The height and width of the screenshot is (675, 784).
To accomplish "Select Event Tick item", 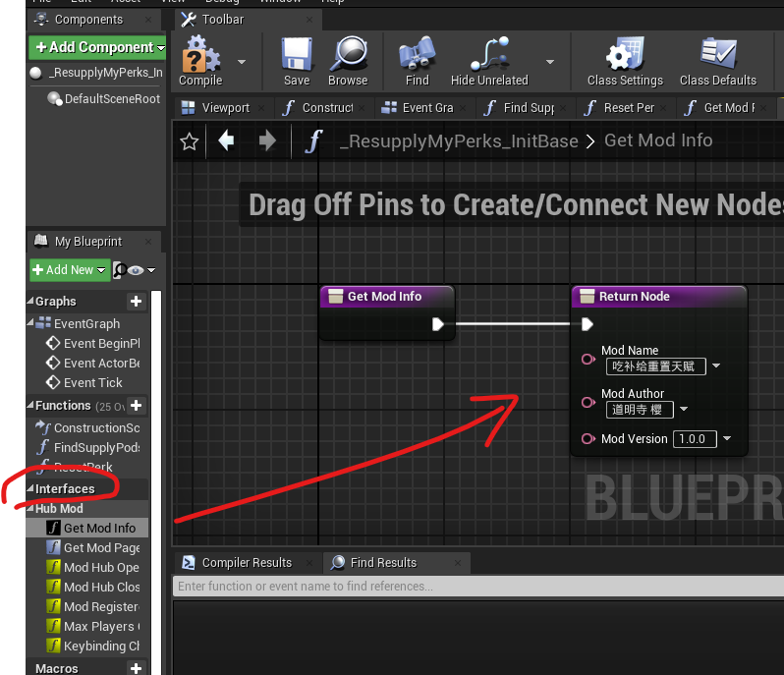I will [84, 382].
